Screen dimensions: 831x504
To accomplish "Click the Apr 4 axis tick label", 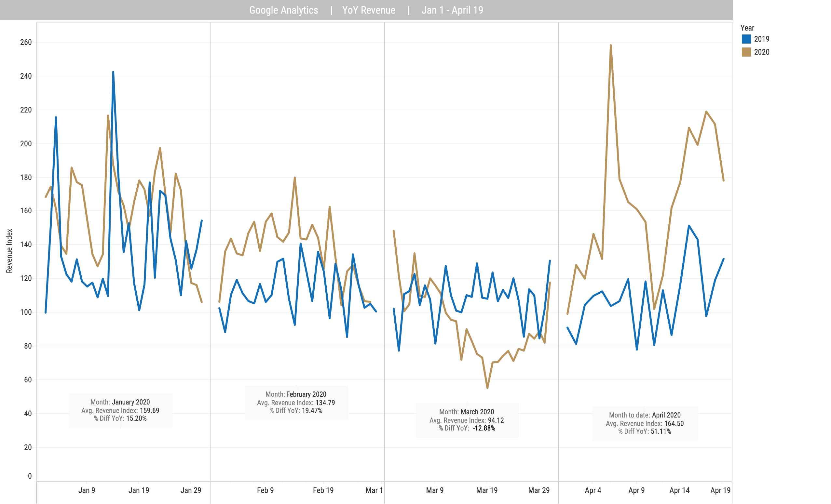I will tap(593, 491).
